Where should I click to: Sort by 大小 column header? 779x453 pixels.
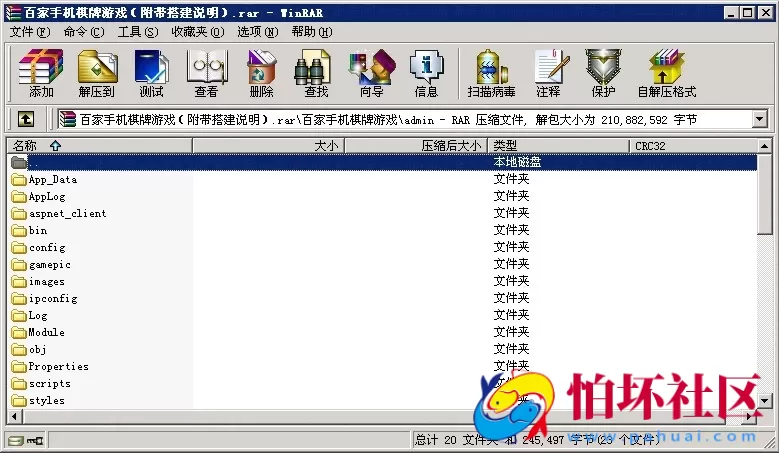pos(268,146)
